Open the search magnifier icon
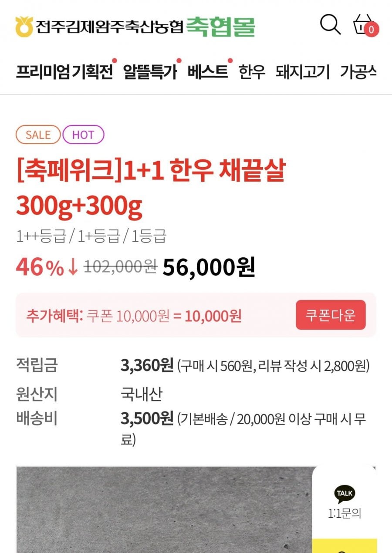Screen dimensions: 392x553 (x=330, y=24)
